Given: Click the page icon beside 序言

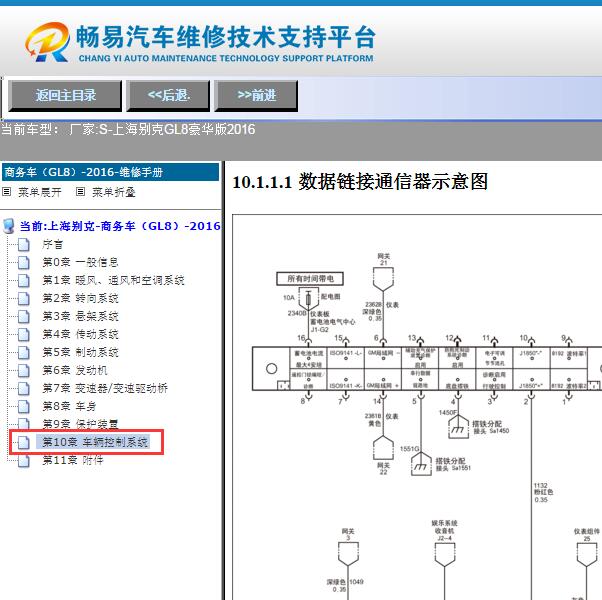Looking at the screenshot, I should 24,245.
